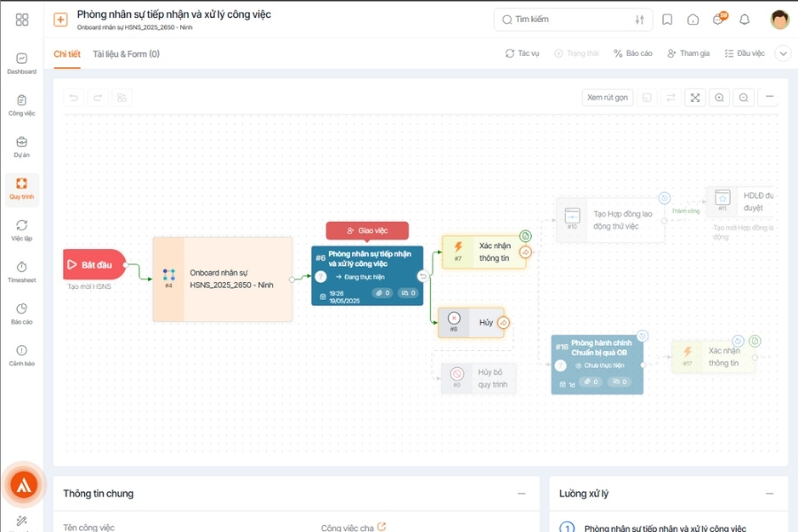Image resolution: width=798 pixels, height=532 pixels.
Task: Open the notification bell
Action: [x=744, y=20]
